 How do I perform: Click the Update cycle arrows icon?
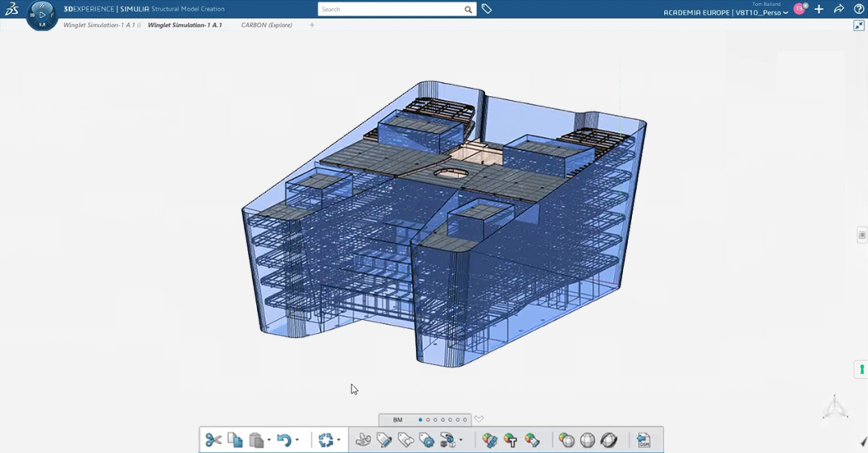326,440
